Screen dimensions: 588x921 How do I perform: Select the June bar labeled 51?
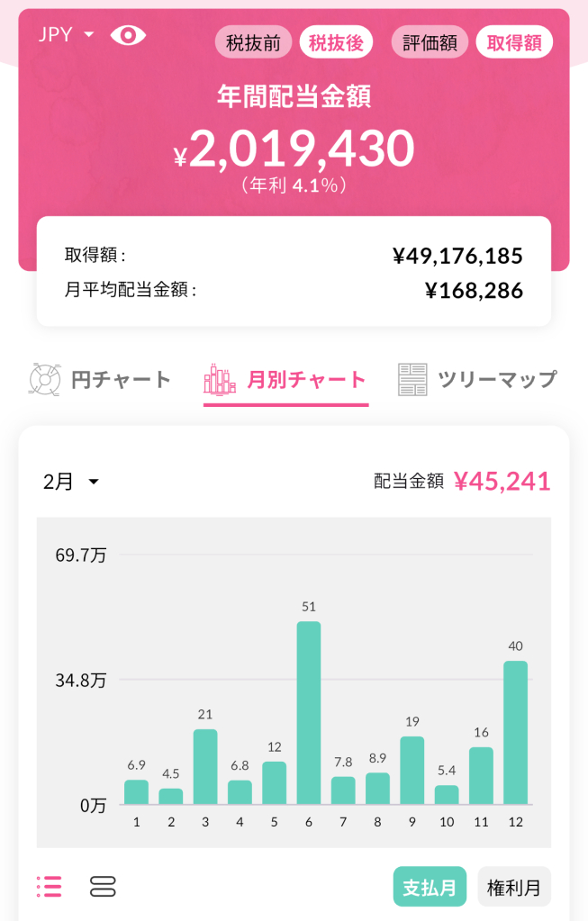tap(309, 712)
